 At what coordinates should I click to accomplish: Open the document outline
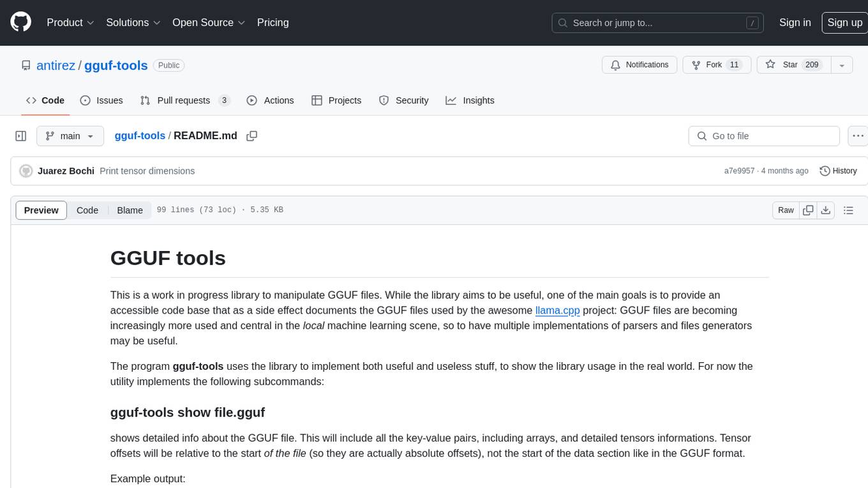(x=848, y=210)
